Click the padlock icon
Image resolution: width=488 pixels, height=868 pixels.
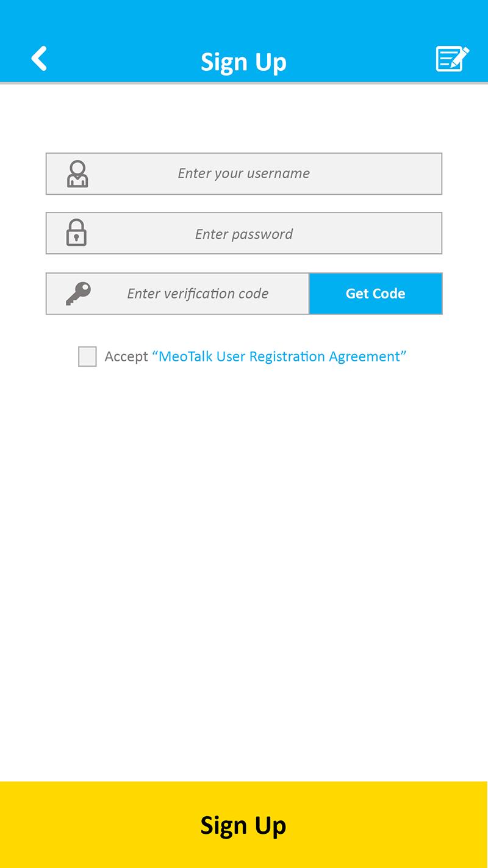click(76, 233)
